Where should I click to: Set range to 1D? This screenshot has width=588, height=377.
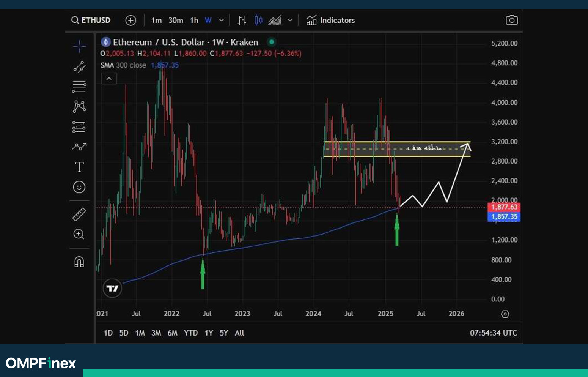coord(108,333)
